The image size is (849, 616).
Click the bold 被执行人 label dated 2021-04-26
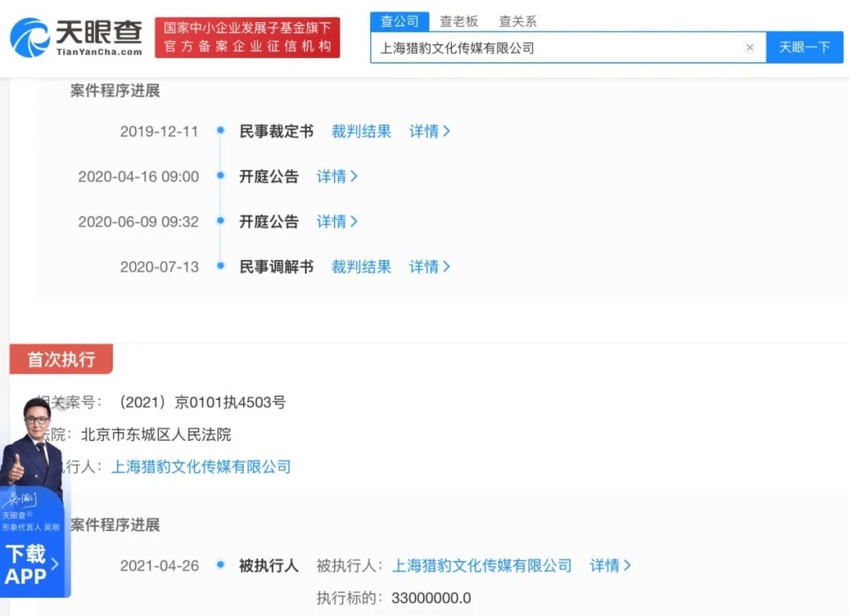(269, 566)
